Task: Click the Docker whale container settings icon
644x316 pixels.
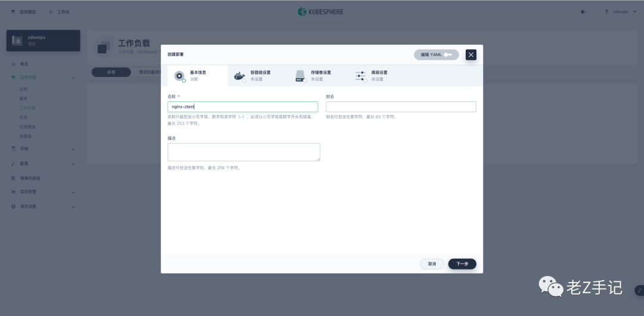Action: [240, 76]
